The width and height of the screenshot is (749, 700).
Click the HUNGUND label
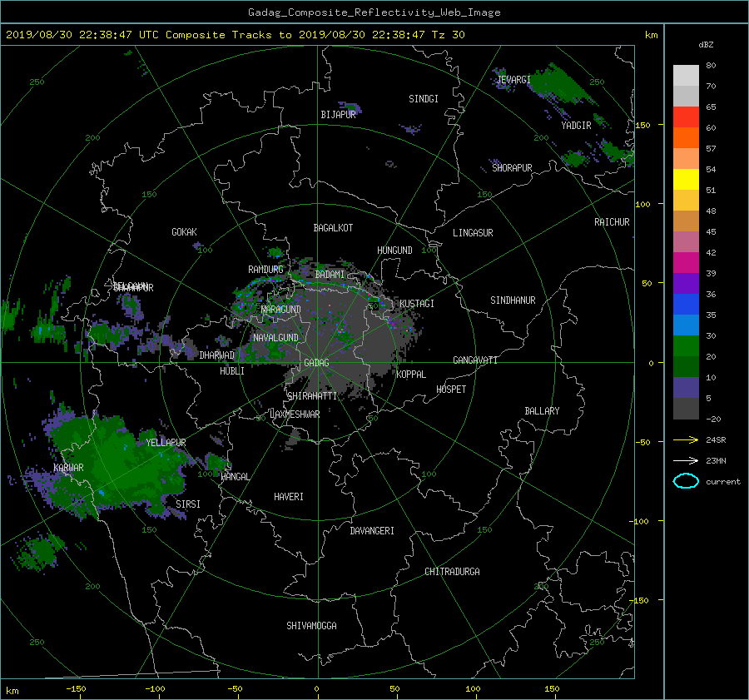[394, 251]
